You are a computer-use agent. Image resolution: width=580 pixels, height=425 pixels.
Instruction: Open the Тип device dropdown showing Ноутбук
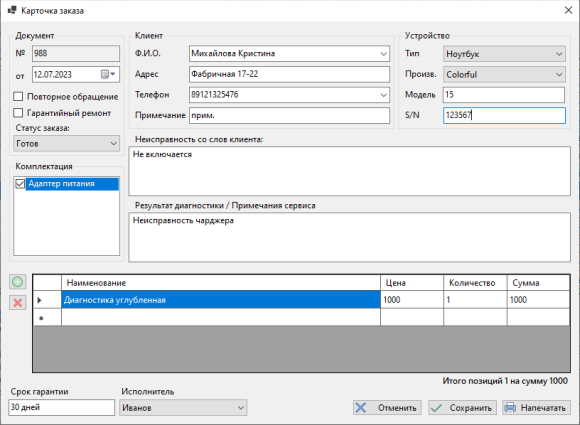click(504, 54)
